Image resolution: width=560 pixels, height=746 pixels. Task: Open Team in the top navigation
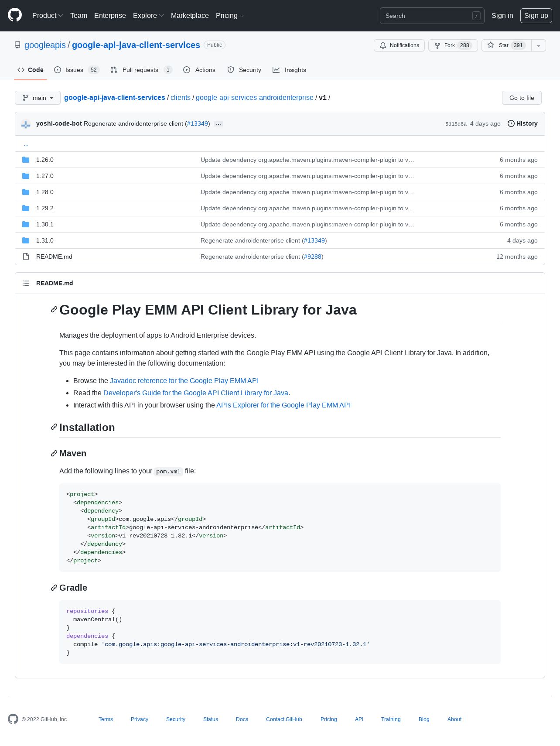click(79, 15)
